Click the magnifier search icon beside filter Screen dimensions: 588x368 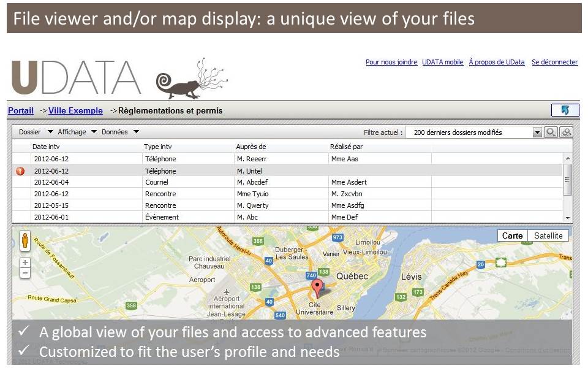pos(551,132)
